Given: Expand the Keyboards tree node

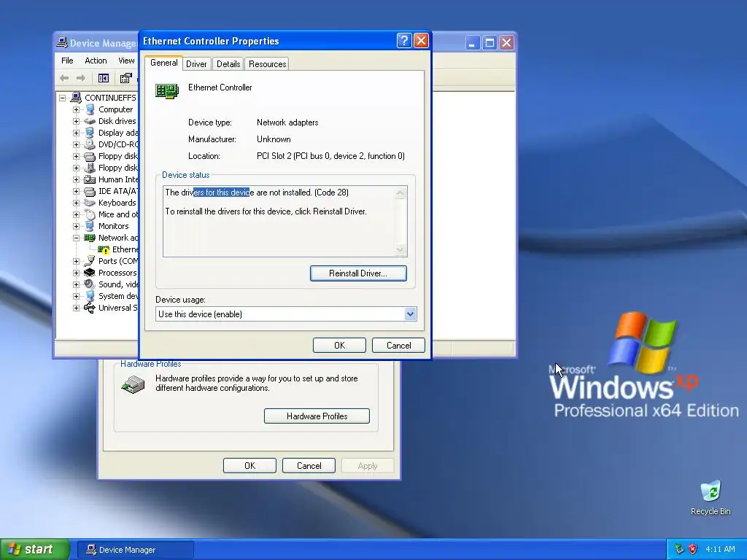Looking at the screenshot, I should click(76, 203).
